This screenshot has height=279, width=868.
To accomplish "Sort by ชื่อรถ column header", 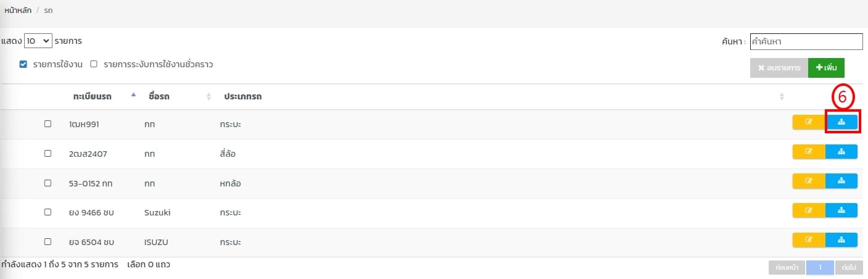I will [160, 97].
